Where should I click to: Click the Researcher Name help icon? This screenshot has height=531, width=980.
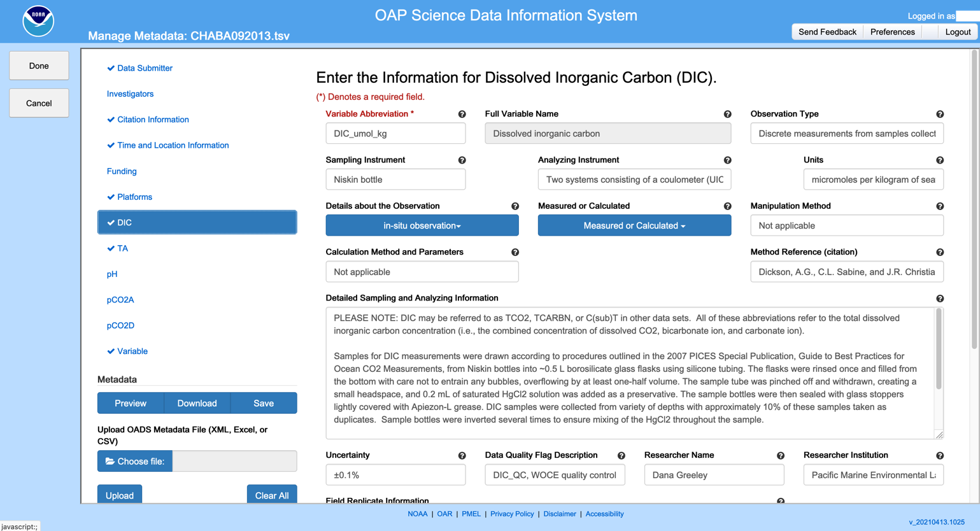tap(780, 456)
